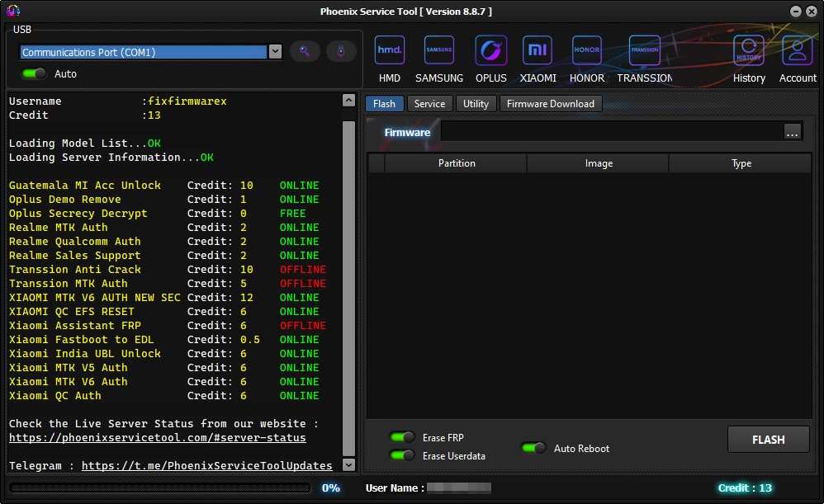Open the History panel
The width and height of the screenshot is (824, 504).
point(749,51)
